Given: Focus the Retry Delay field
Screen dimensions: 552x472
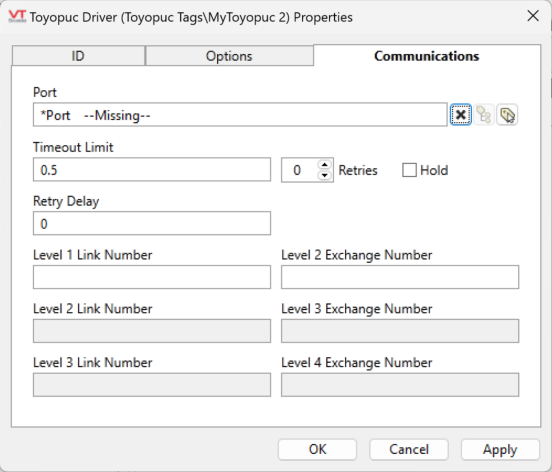Looking at the screenshot, I should 152,223.
